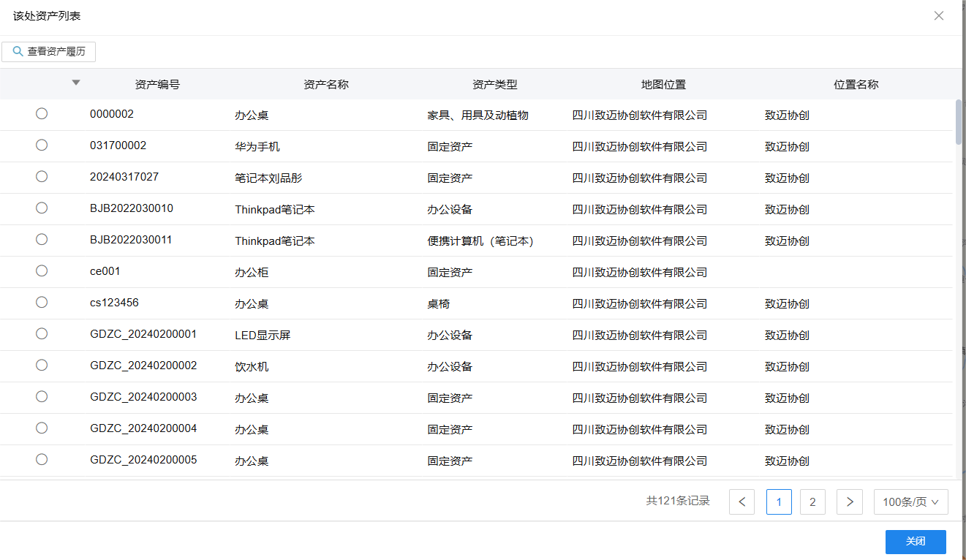966x560 pixels.
Task: Go to next page arrow in pagination
Action: tap(850, 502)
